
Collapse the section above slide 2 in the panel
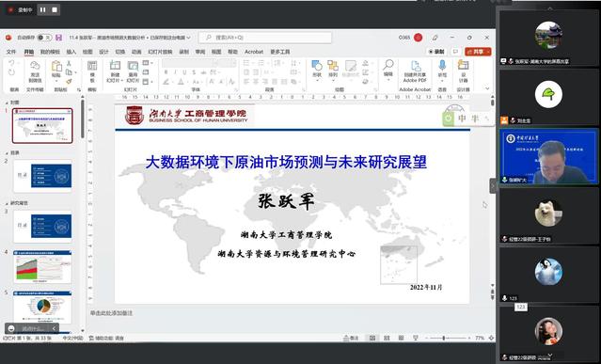(x=7, y=153)
